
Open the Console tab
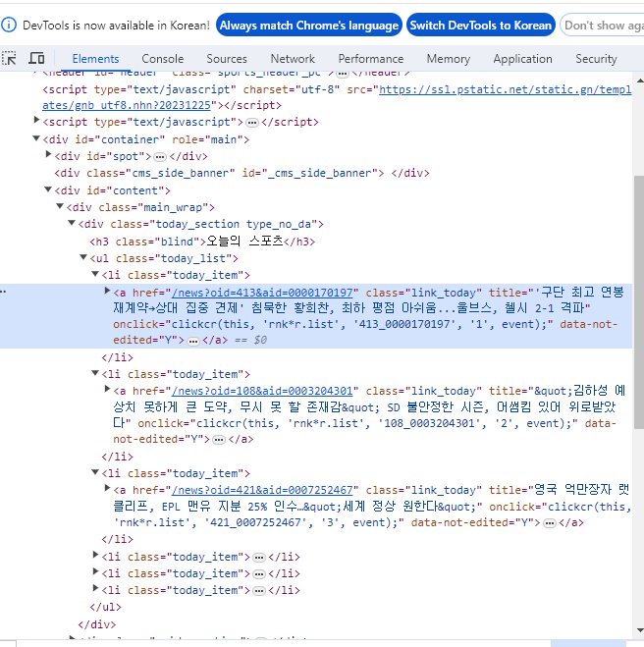(x=163, y=59)
